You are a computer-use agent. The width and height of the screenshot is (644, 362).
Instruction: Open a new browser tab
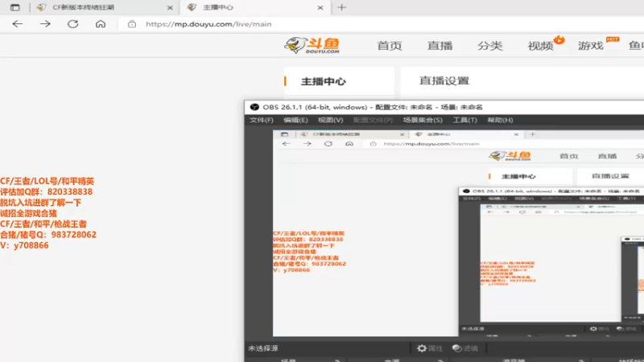tap(341, 7)
